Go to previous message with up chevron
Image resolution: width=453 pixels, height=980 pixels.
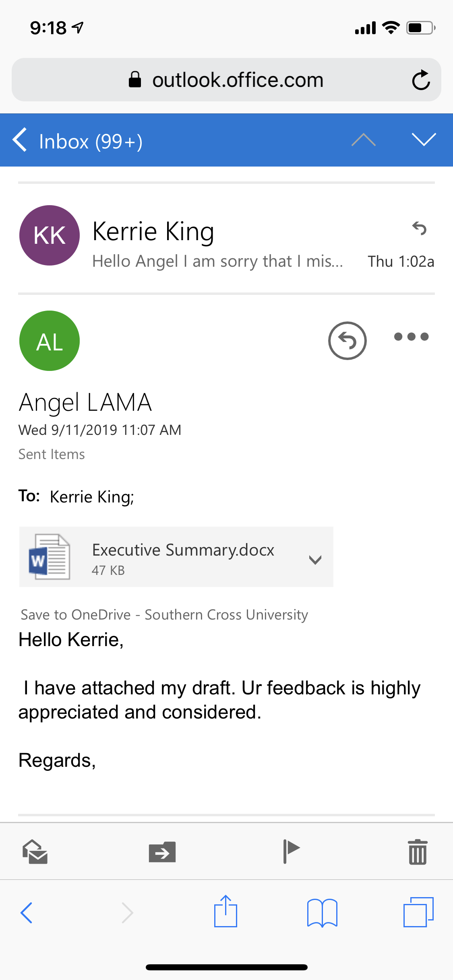(x=364, y=140)
